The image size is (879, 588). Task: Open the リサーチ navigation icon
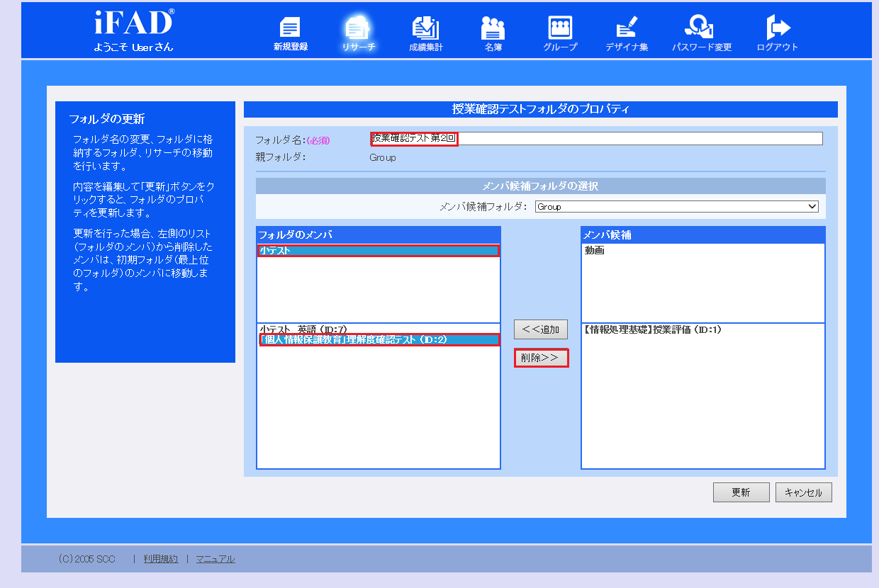[x=358, y=34]
